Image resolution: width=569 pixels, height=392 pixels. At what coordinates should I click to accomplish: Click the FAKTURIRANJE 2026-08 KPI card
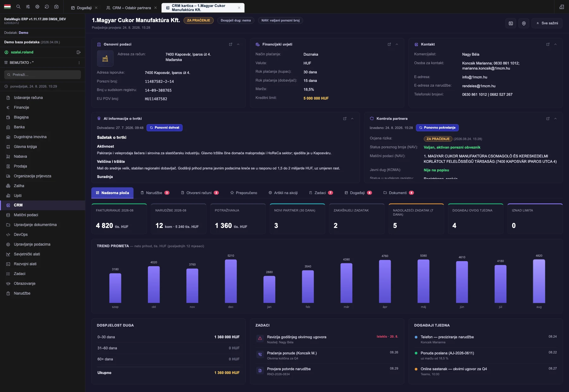pos(119,219)
